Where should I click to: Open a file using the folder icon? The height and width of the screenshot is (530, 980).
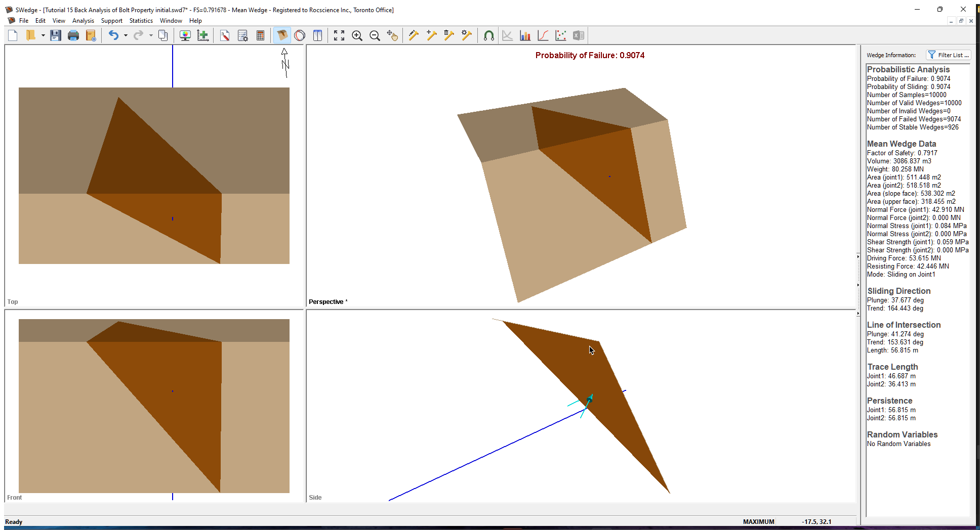coord(31,35)
